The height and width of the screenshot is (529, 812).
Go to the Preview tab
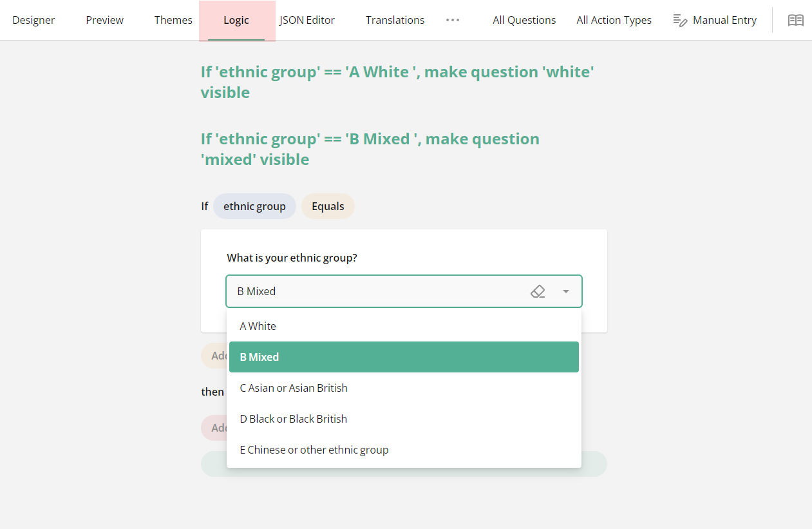coord(104,20)
